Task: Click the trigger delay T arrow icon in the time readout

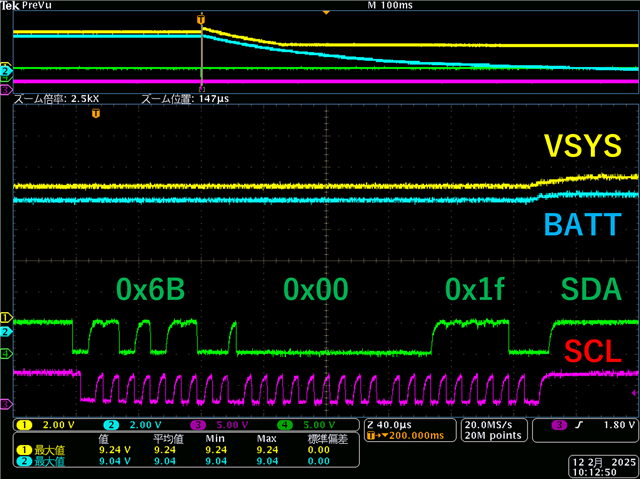Action: coord(377,435)
